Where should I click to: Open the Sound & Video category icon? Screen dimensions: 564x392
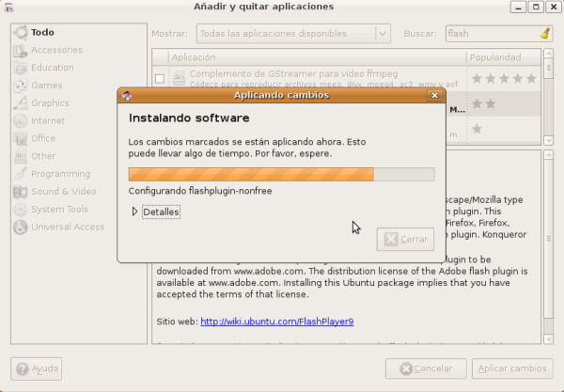pyautogui.click(x=21, y=192)
